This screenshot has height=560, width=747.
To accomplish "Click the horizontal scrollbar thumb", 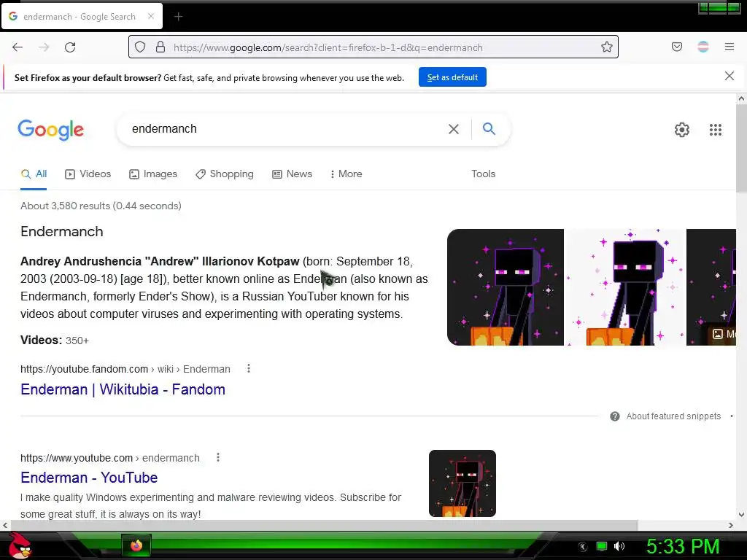I will 324,525.
